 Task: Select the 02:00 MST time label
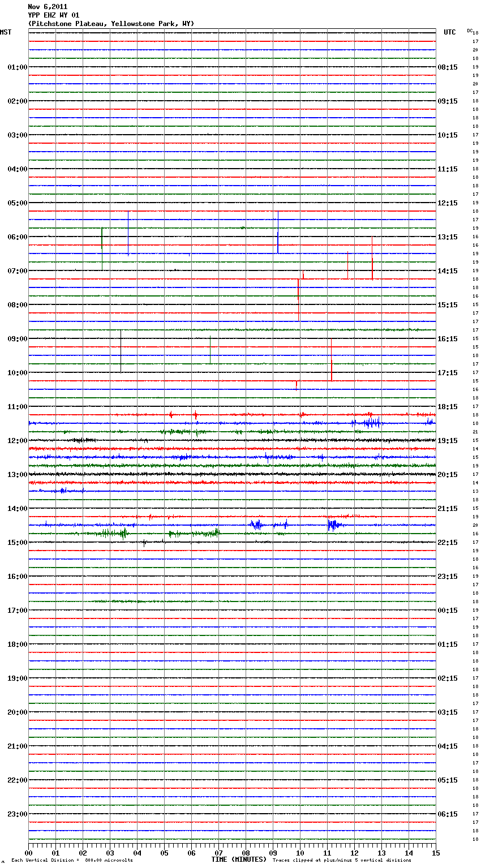18,101
